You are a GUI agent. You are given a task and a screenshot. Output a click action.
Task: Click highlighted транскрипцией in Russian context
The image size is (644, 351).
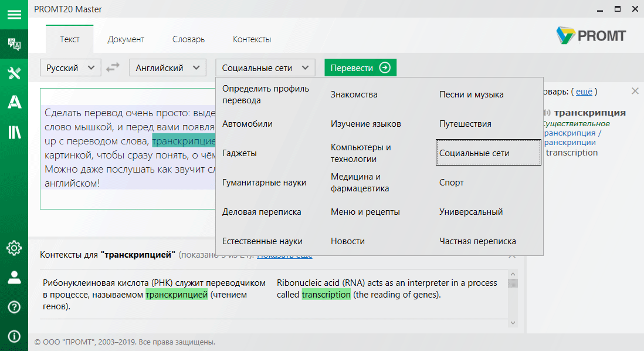(177, 295)
